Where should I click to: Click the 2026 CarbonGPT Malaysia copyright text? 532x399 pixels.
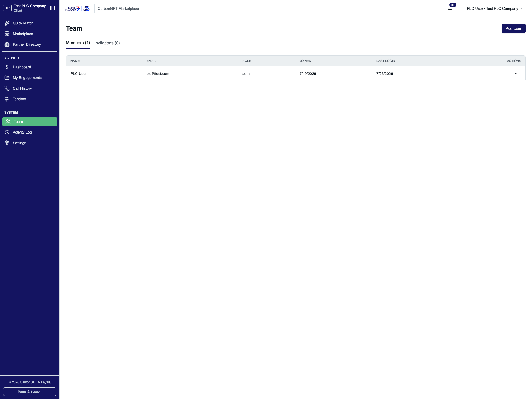(x=30, y=382)
